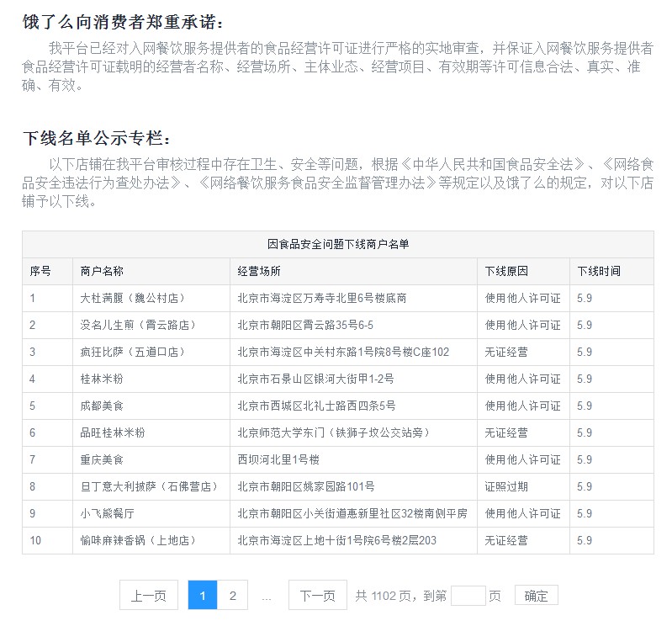
Task: Select merchant 愉味麻辣香锅（上地店）
Action: (140, 540)
